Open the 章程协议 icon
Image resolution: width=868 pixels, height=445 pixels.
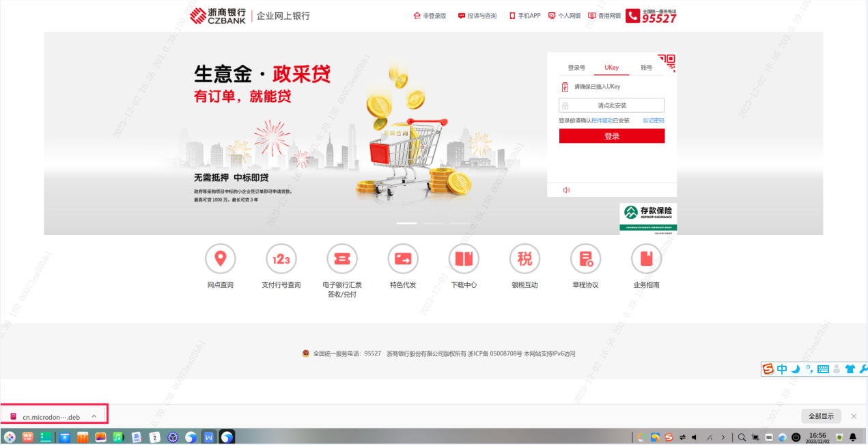[586, 258]
